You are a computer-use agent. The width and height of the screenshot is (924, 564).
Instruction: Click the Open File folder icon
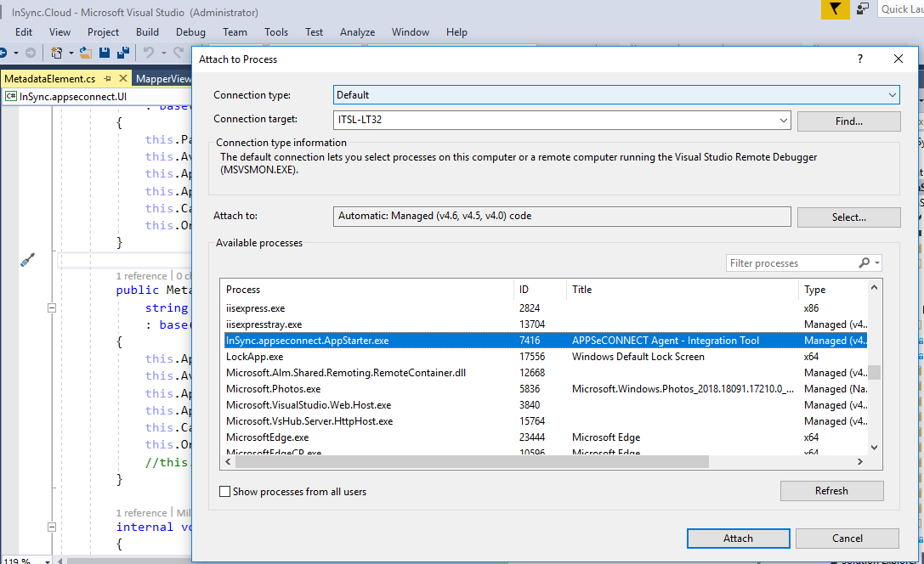[85, 53]
